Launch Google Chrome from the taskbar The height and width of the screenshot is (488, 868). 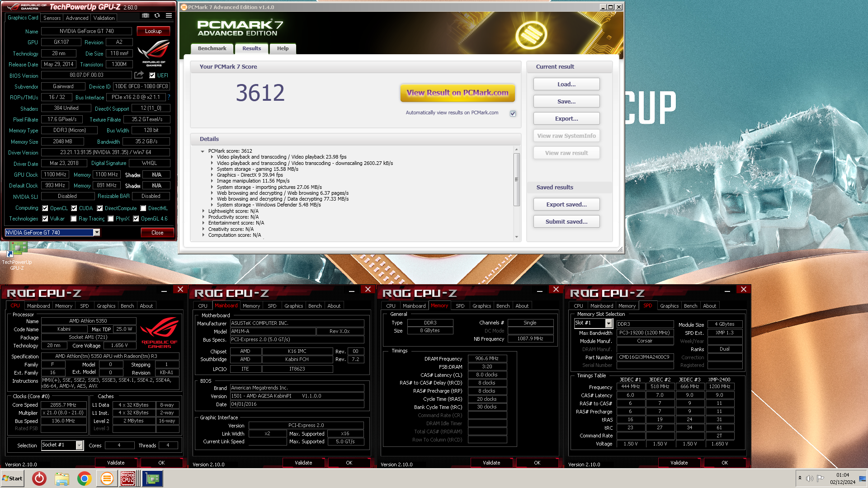point(85,479)
